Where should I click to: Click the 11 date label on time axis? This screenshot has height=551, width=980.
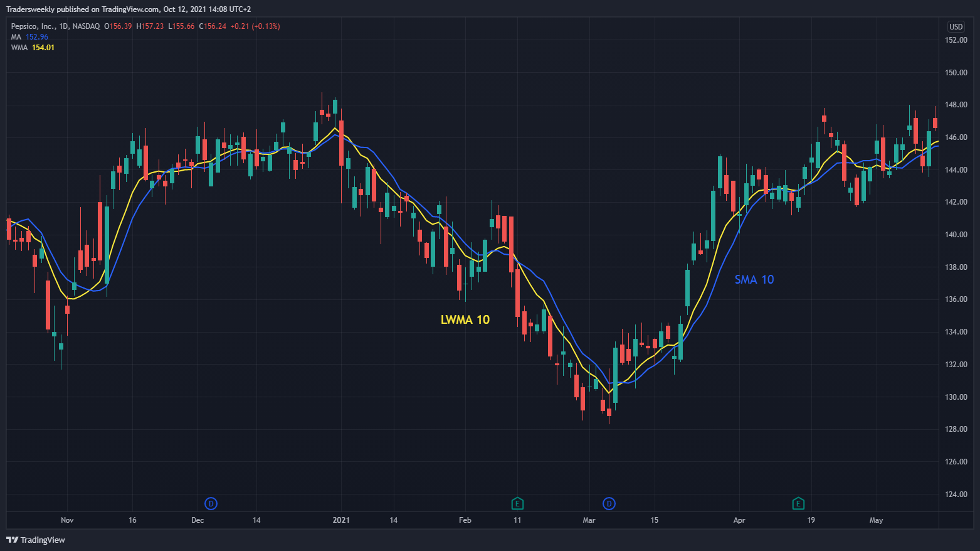click(x=517, y=520)
